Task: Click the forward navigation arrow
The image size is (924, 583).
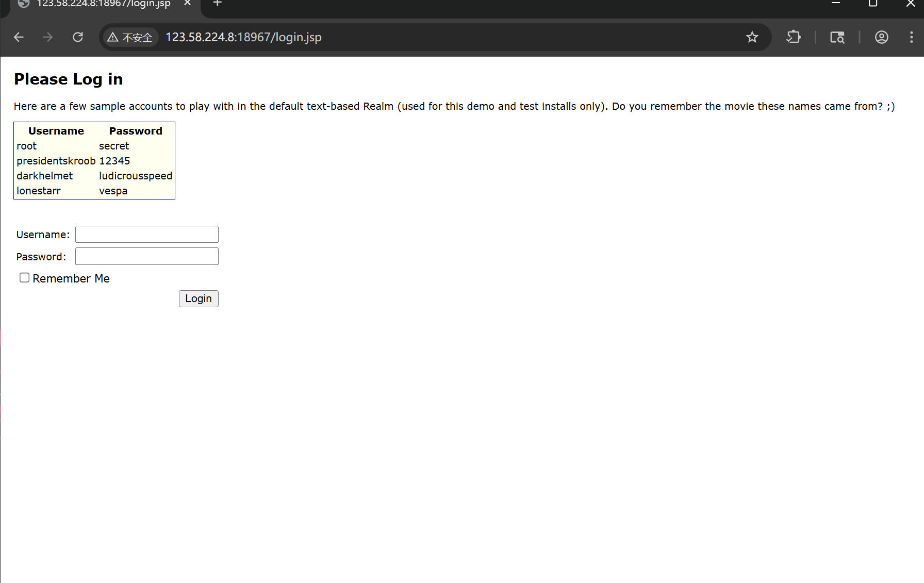Action: 48,37
